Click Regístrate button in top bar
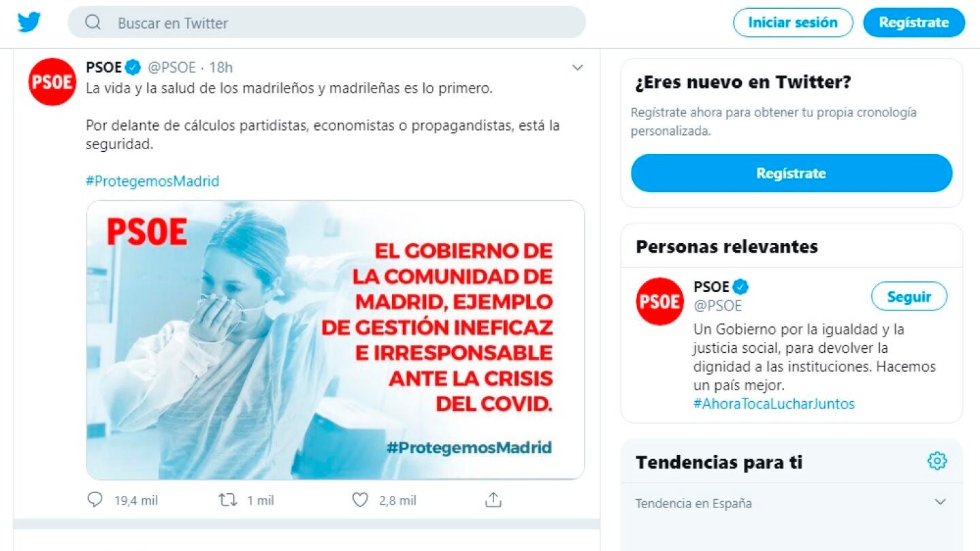 point(914,22)
